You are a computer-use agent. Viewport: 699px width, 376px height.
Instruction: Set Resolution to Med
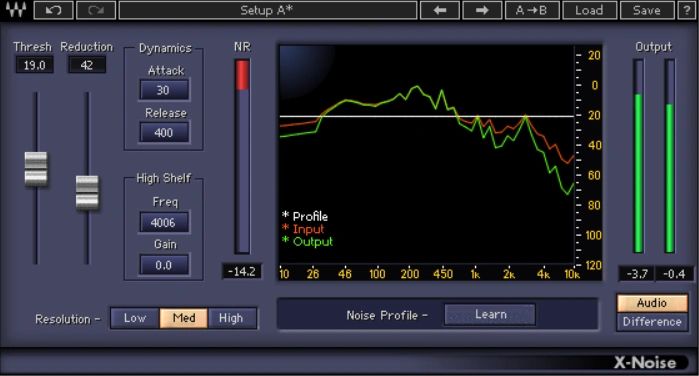[184, 318]
